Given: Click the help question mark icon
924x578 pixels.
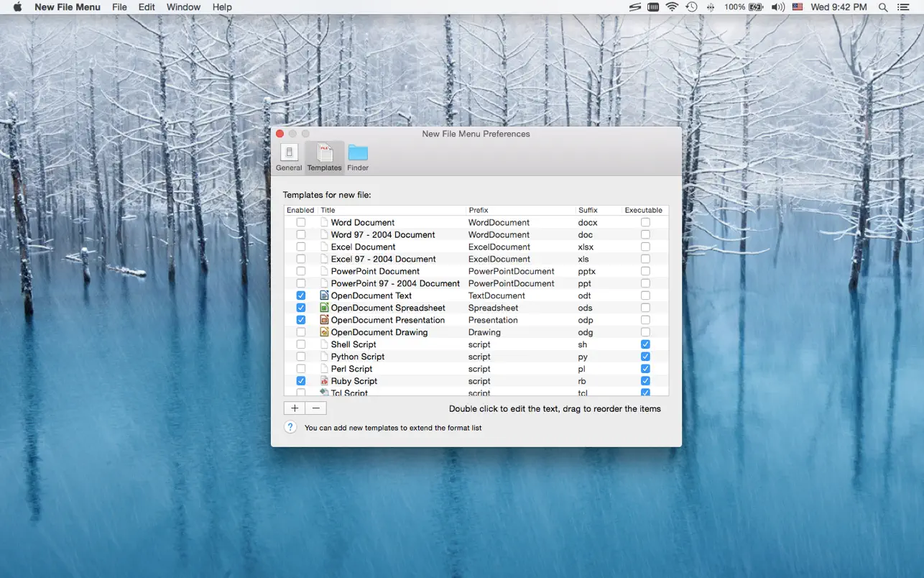Looking at the screenshot, I should coord(290,427).
